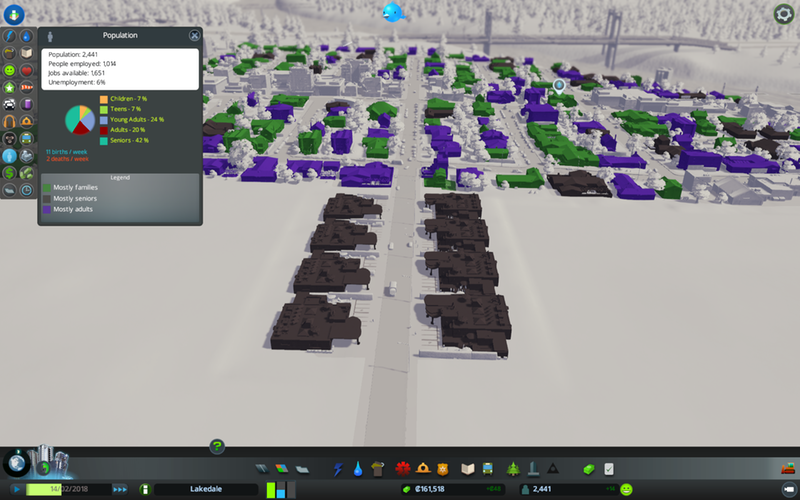Image resolution: width=800 pixels, height=500 pixels.
Task: Open the Water info view icon
Action: [26, 36]
